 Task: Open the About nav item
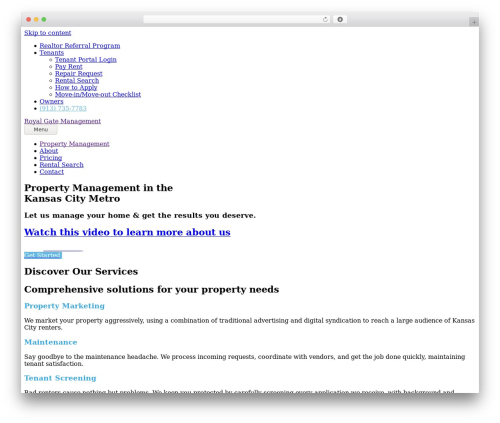point(49,151)
